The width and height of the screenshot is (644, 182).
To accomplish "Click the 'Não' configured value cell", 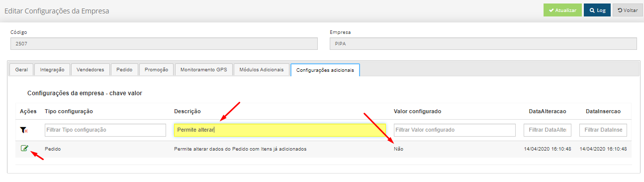I will (x=398, y=149).
